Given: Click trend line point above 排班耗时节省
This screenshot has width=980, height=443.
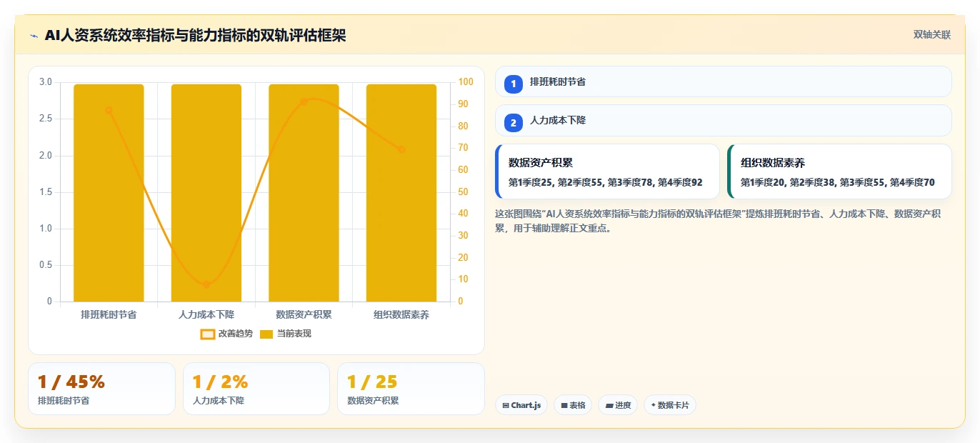Looking at the screenshot, I should [x=109, y=111].
